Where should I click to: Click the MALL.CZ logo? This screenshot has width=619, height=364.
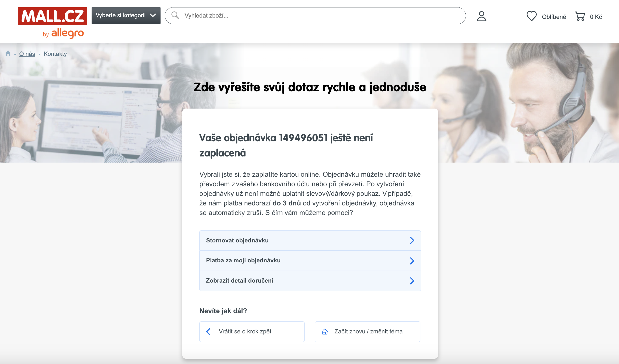coord(53,16)
